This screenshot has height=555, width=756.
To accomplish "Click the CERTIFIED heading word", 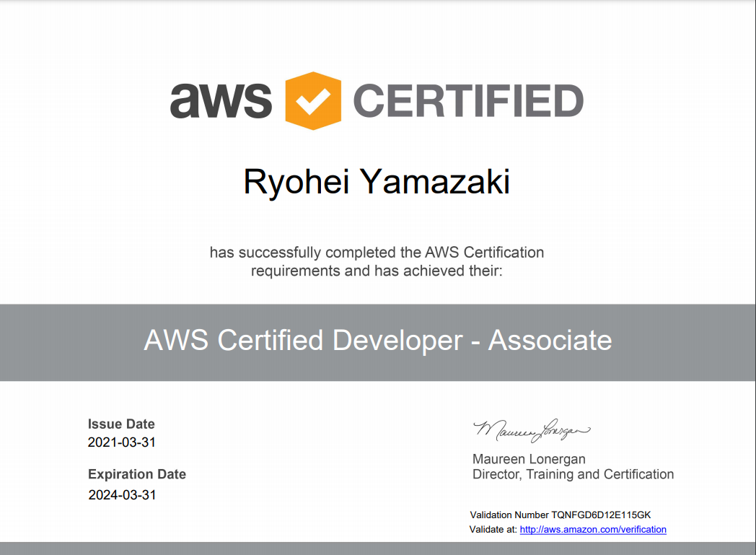I will (x=467, y=101).
